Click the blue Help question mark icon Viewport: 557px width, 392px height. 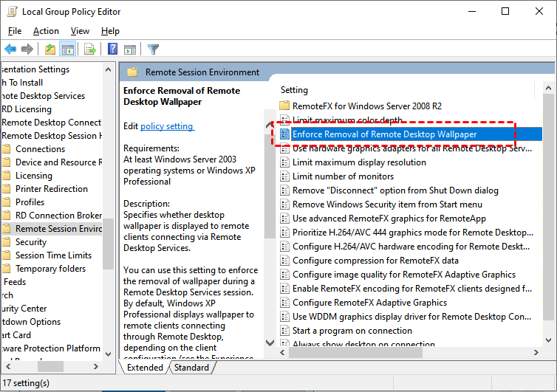coord(112,49)
